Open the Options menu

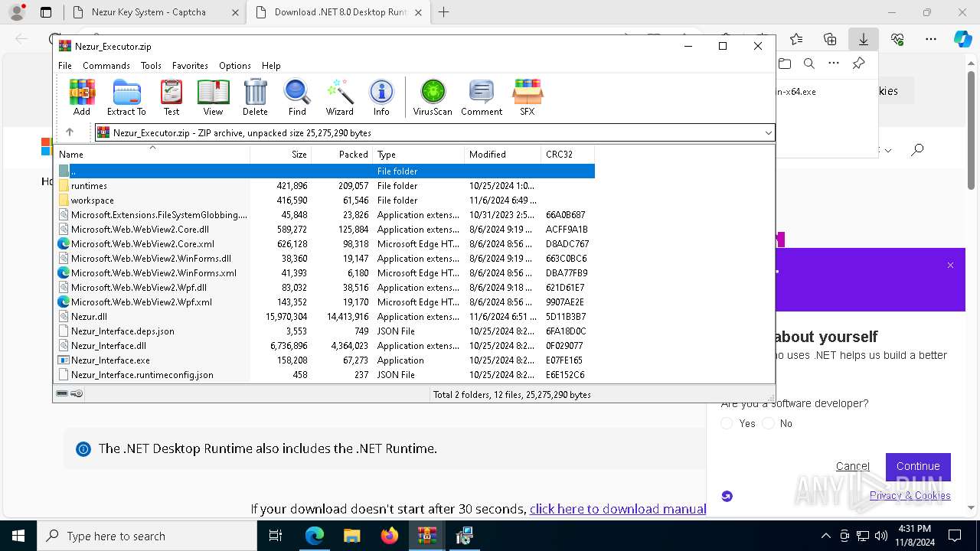coord(235,66)
